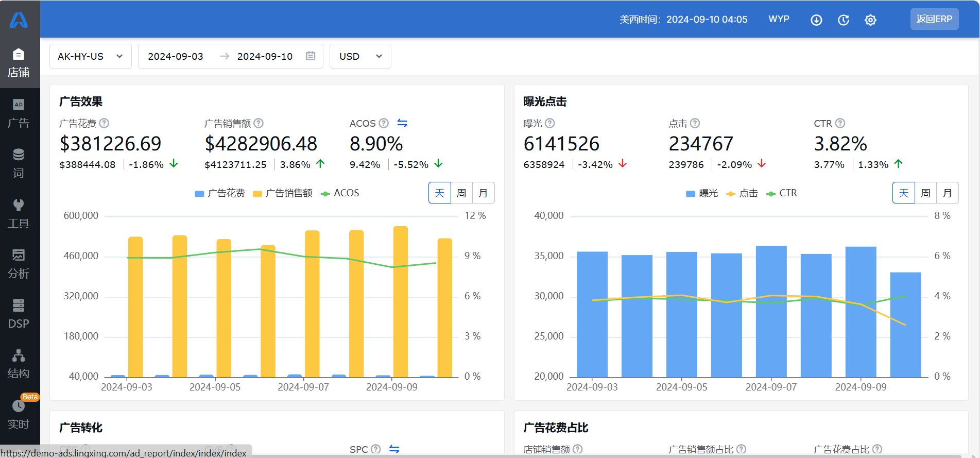The width and height of the screenshot is (980, 458).
Task: Click help icon next to CTR
Action: click(840, 123)
